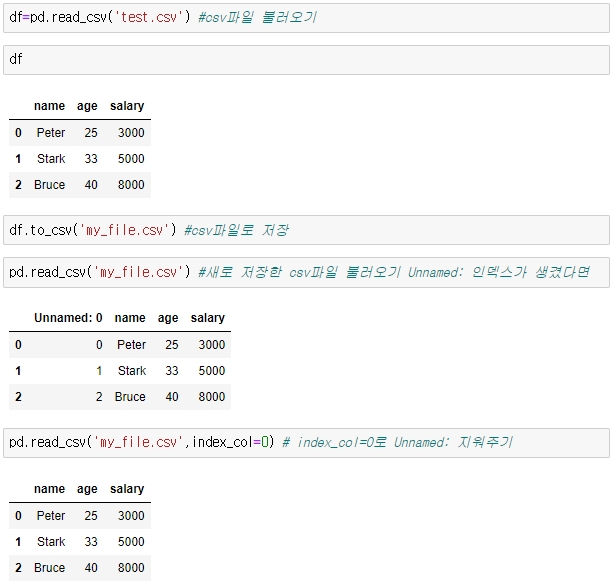The image size is (614, 586).
Task: Click age 25 in the Unnamed table
Action: [x=172, y=345]
